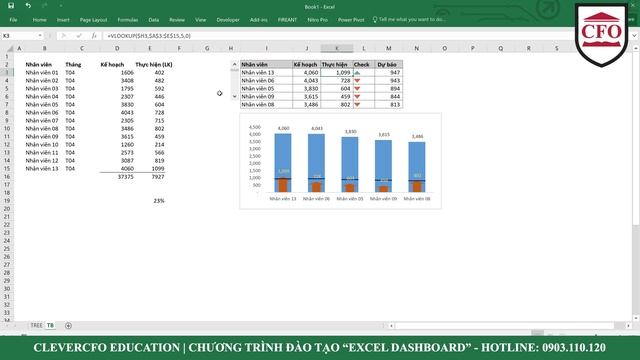Click the Cancel (X) formula icon
The image size is (640, 360).
tap(64, 36)
